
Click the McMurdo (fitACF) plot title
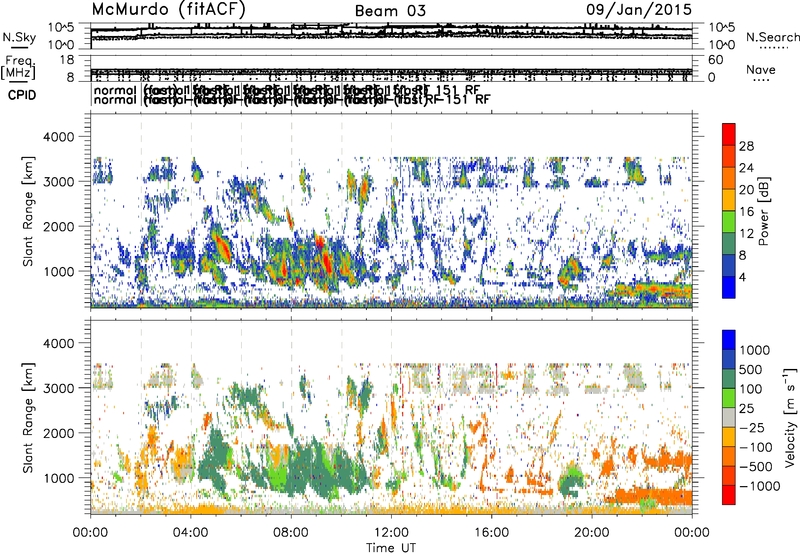168,10
